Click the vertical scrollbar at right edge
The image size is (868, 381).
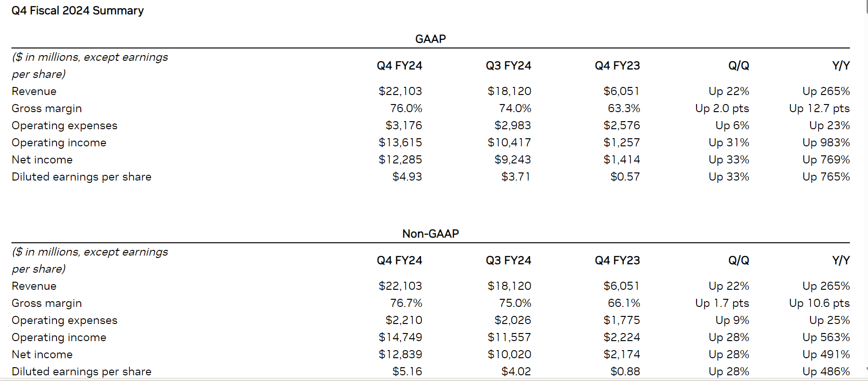866,190
